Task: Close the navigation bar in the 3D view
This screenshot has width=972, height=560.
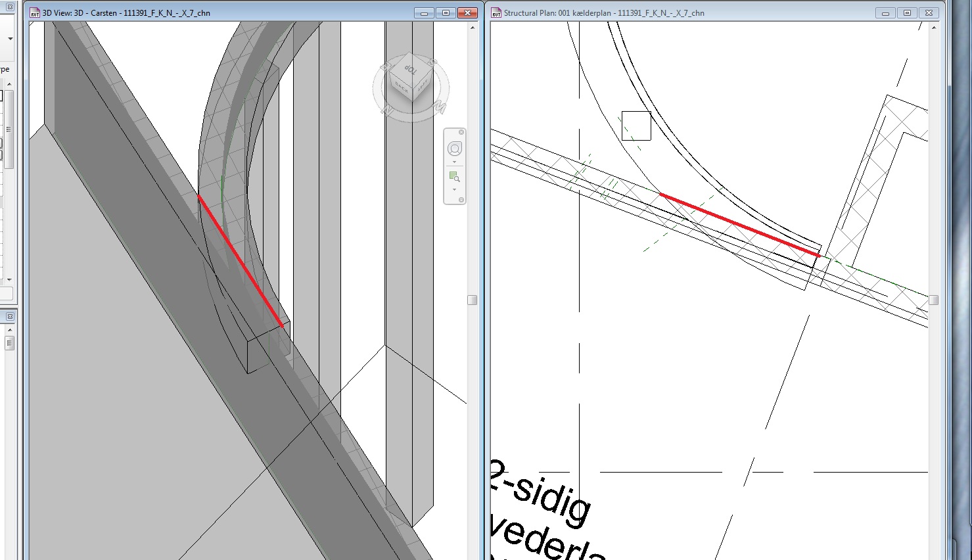Action: (461, 132)
